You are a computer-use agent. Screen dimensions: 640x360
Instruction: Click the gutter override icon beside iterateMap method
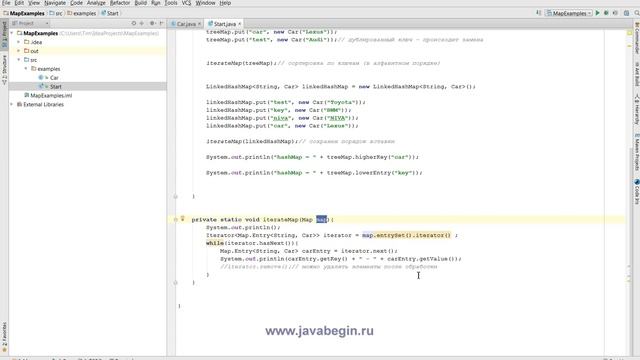(182, 219)
